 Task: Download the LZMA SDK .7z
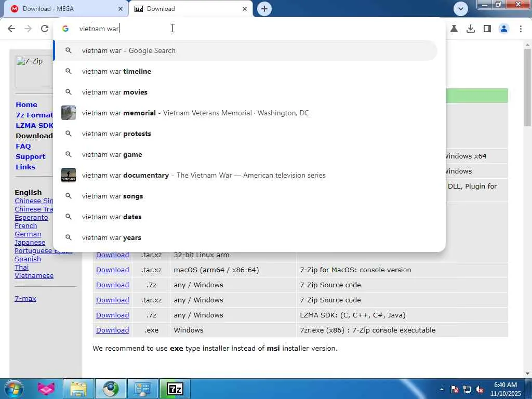coord(112,315)
